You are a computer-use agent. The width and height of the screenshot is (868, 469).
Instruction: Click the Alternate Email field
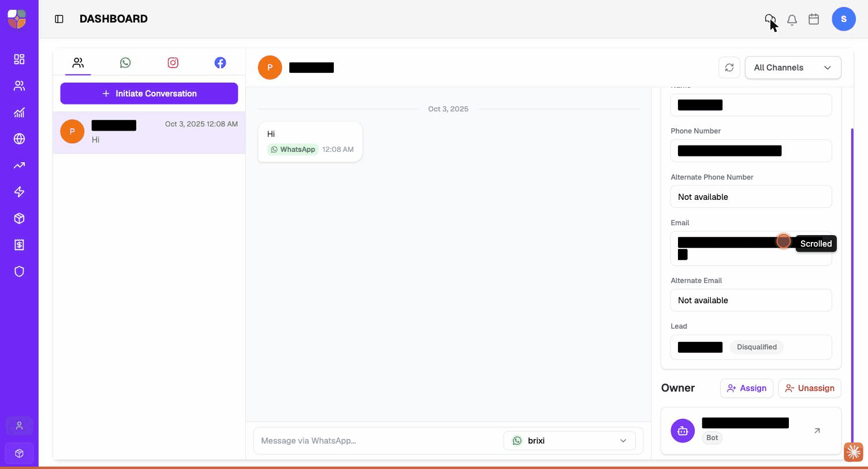click(x=751, y=300)
